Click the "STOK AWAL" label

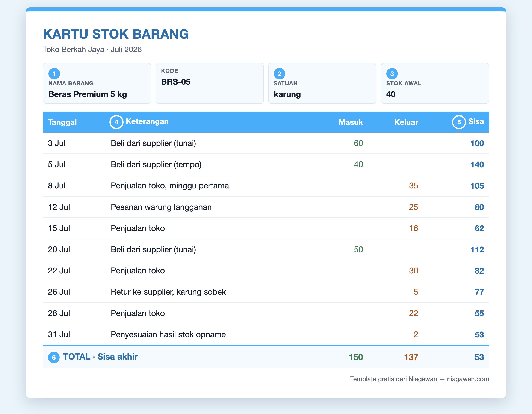[404, 83]
